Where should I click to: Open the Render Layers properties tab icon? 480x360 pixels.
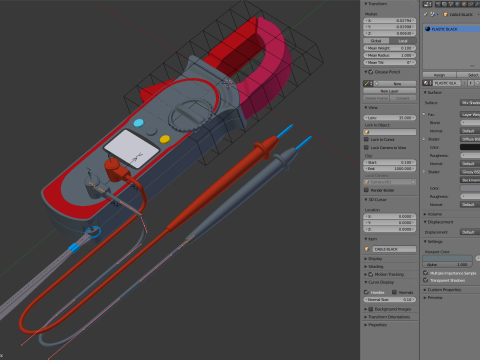(x=444, y=4)
